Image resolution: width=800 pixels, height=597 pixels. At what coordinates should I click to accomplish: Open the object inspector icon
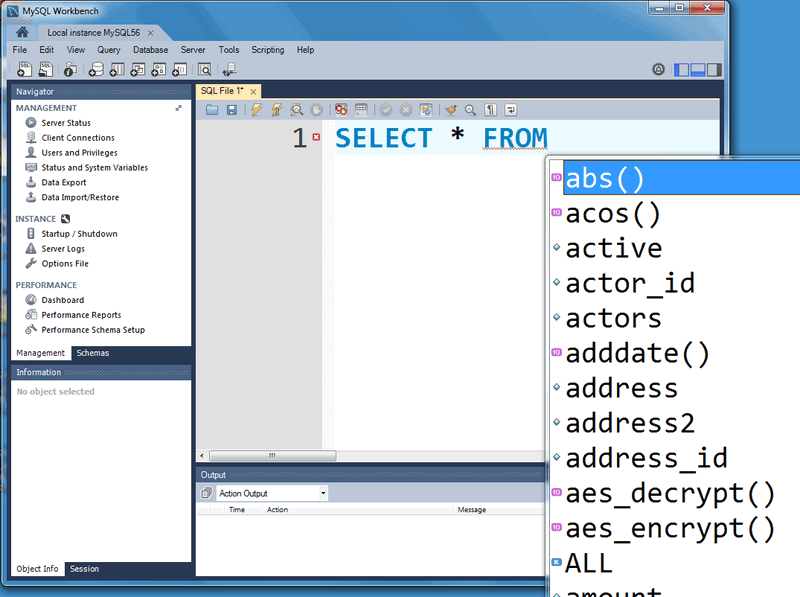tap(70, 69)
